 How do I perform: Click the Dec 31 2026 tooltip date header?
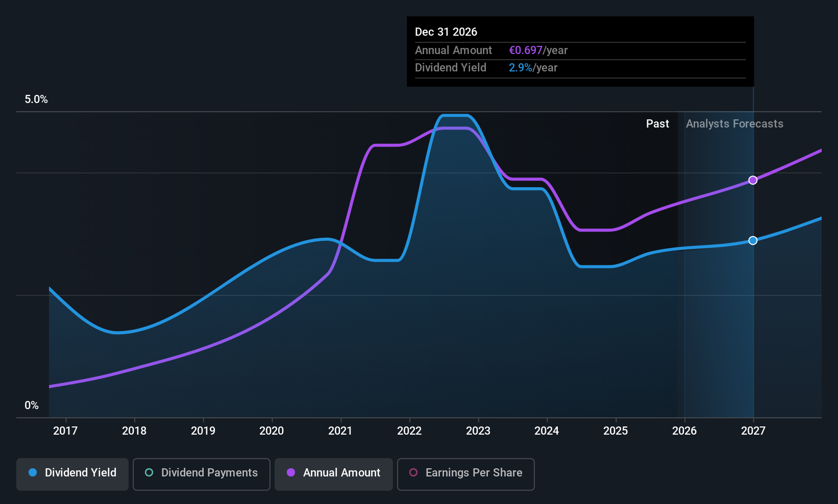tap(446, 32)
